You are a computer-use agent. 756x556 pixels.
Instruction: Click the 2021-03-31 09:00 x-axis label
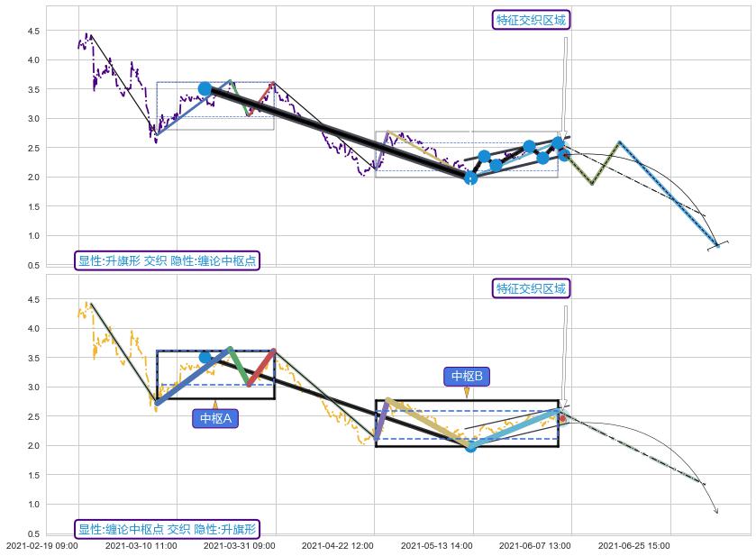239,545
